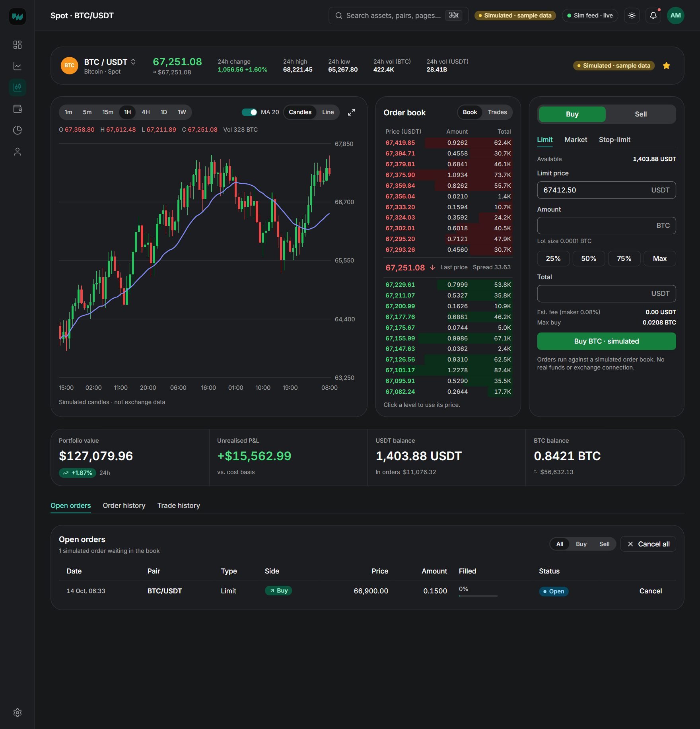The height and width of the screenshot is (729, 700).
Task: Open the wallet sidebar icon
Action: click(x=17, y=109)
